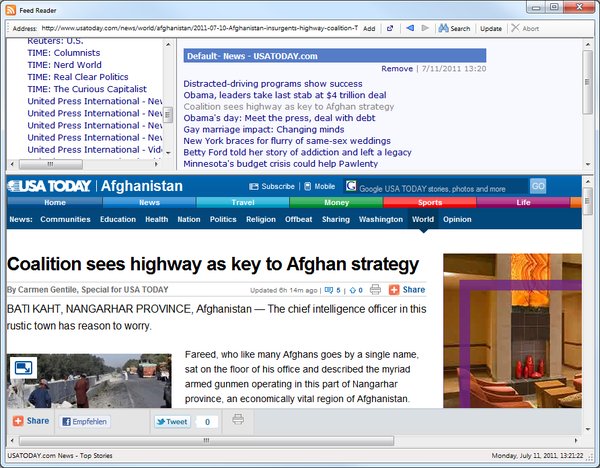Click the Abort button

point(525,28)
